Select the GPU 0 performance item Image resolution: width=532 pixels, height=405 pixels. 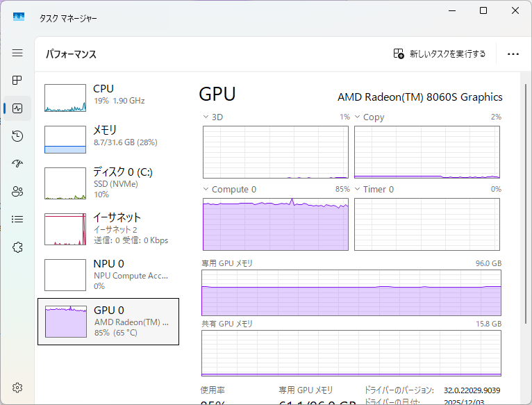tap(108, 322)
